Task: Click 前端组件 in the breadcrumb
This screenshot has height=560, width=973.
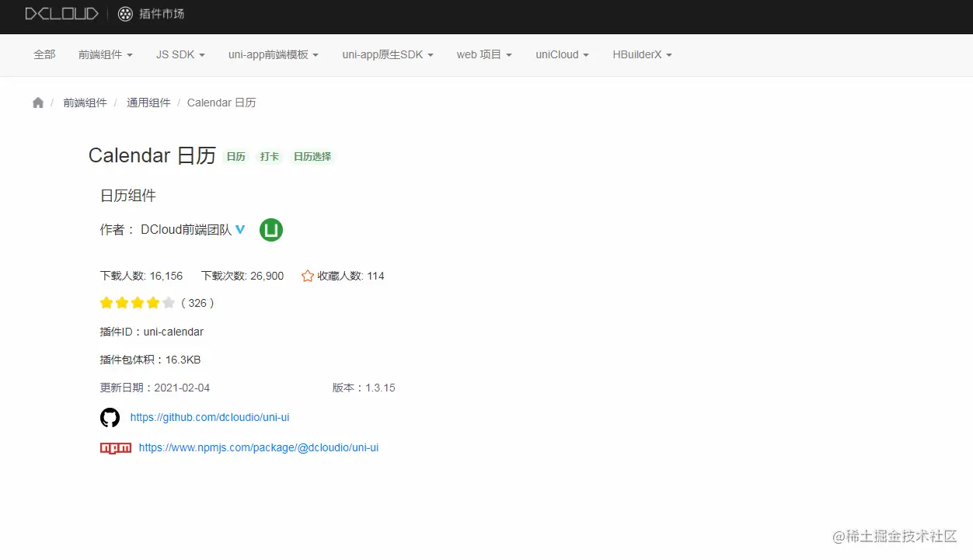Action: point(85,103)
